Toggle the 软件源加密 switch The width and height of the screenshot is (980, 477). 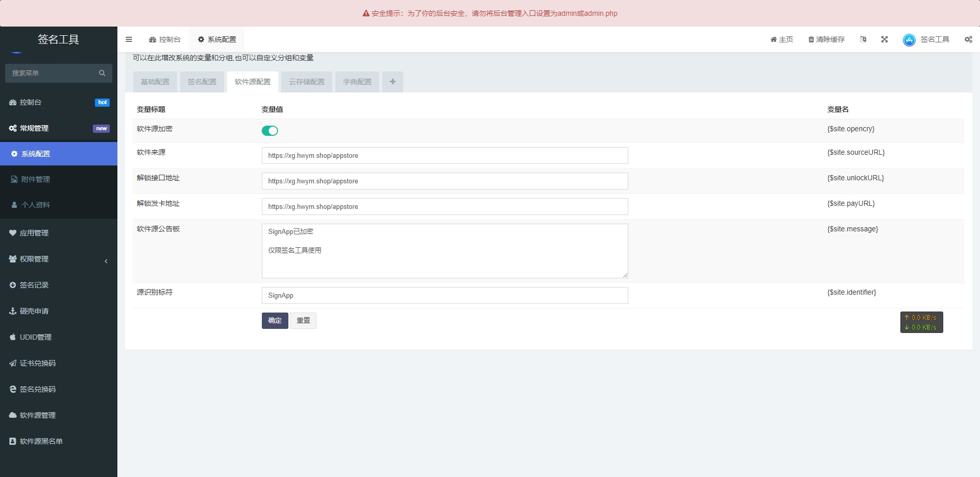269,131
